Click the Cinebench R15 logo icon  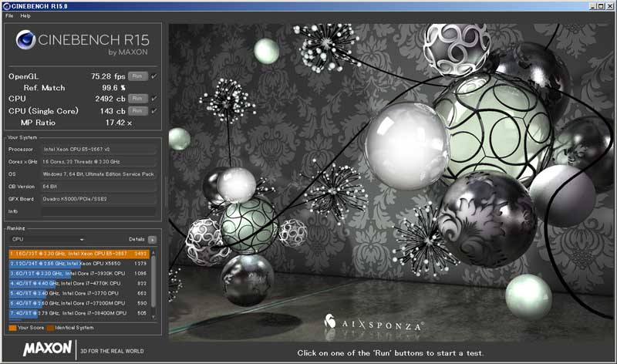click(x=25, y=40)
